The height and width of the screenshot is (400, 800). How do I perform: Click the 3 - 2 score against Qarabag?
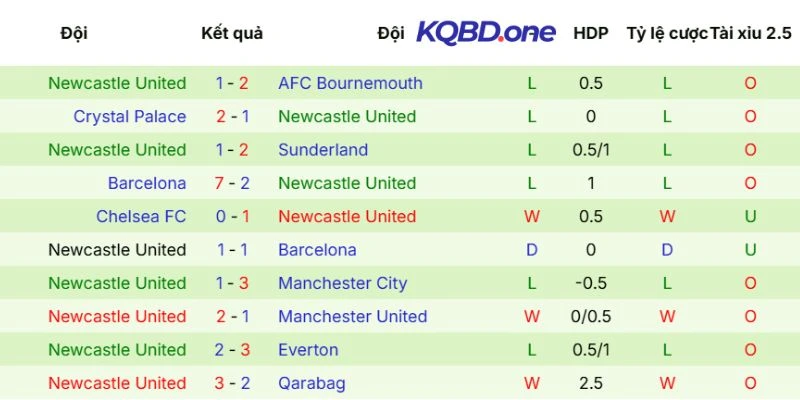pyautogui.click(x=232, y=383)
